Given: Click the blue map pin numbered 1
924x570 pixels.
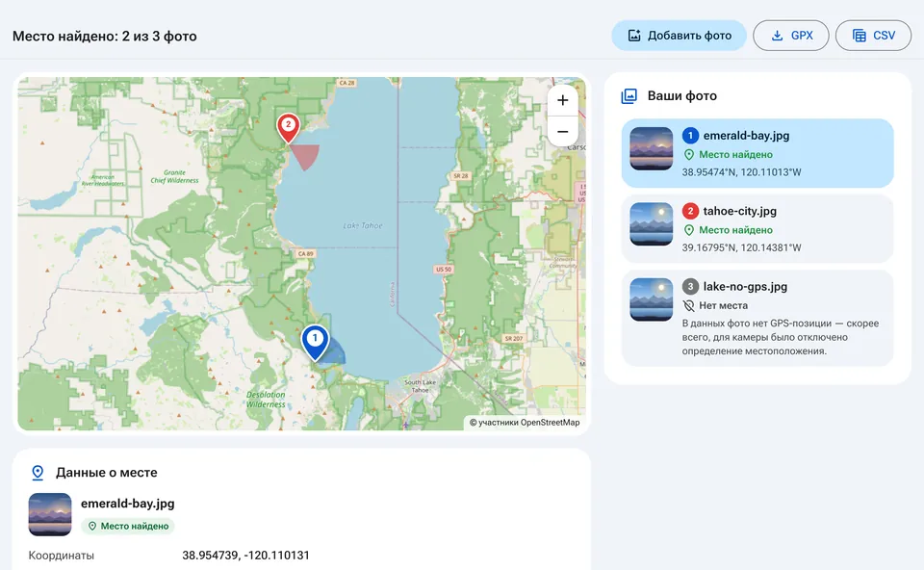Looking at the screenshot, I should (315, 342).
